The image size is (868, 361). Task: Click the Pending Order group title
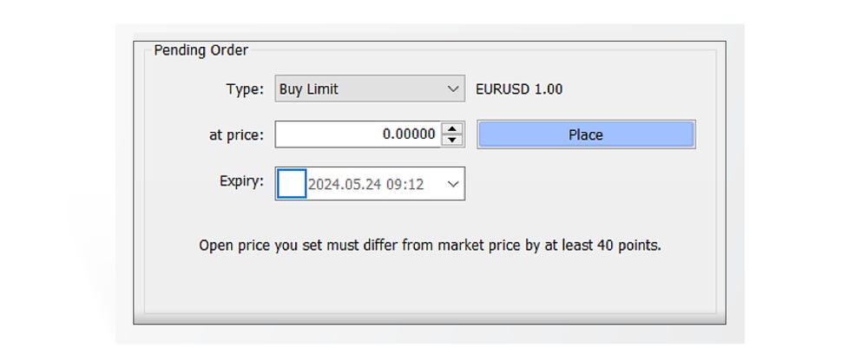(x=201, y=50)
